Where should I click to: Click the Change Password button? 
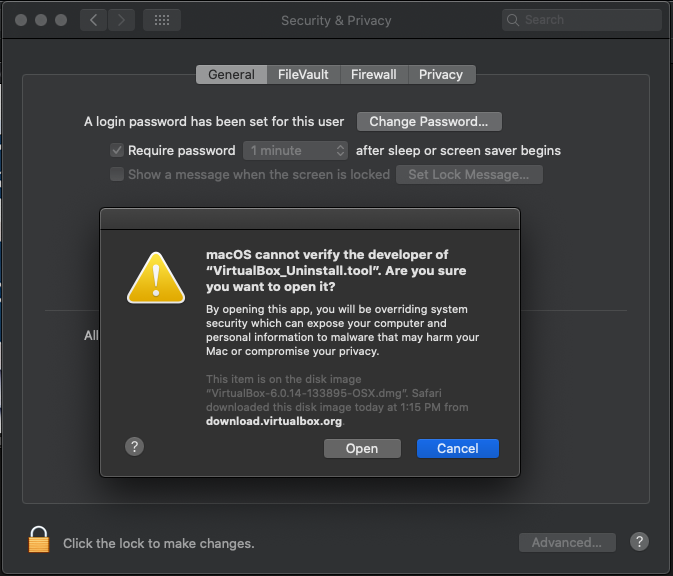[x=429, y=122]
